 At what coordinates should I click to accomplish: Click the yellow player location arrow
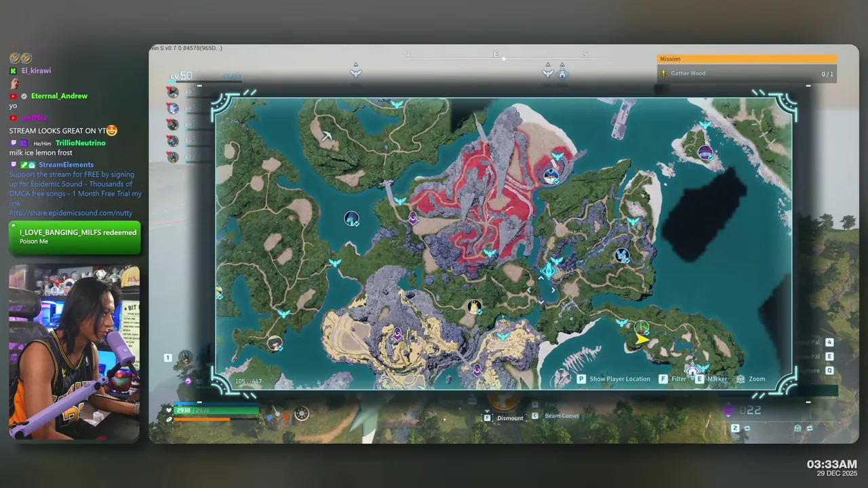click(642, 339)
